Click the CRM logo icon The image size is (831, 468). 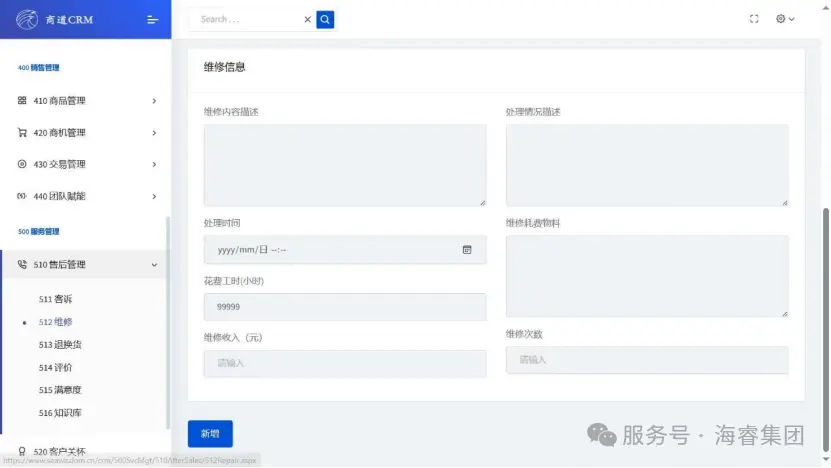point(27,19)
